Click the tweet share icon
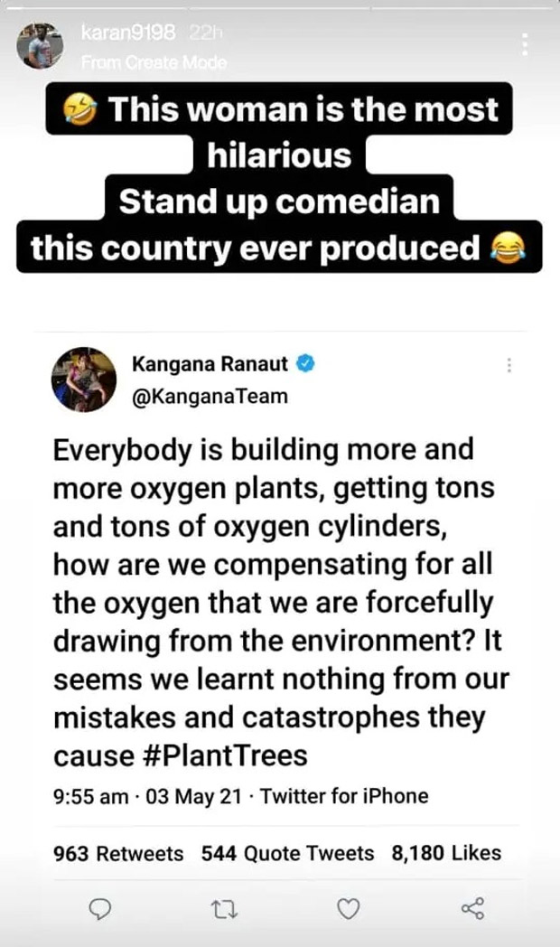This screenshot has height=947, width=560. (472, 908)
